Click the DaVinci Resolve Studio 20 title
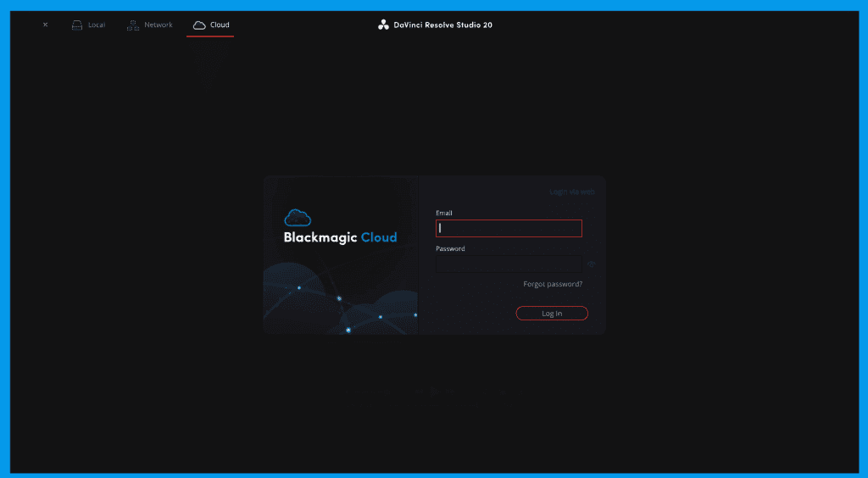The image size is (868, 478). click(x=435, y=25)
